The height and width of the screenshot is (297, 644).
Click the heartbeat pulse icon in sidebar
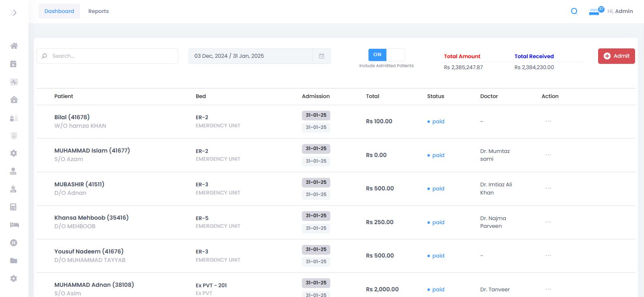click(14, 82)
